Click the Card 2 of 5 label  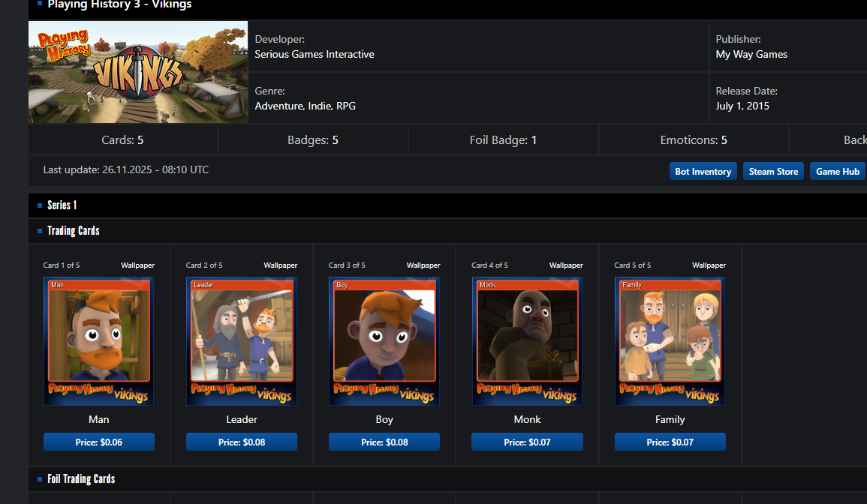[204, 265]
